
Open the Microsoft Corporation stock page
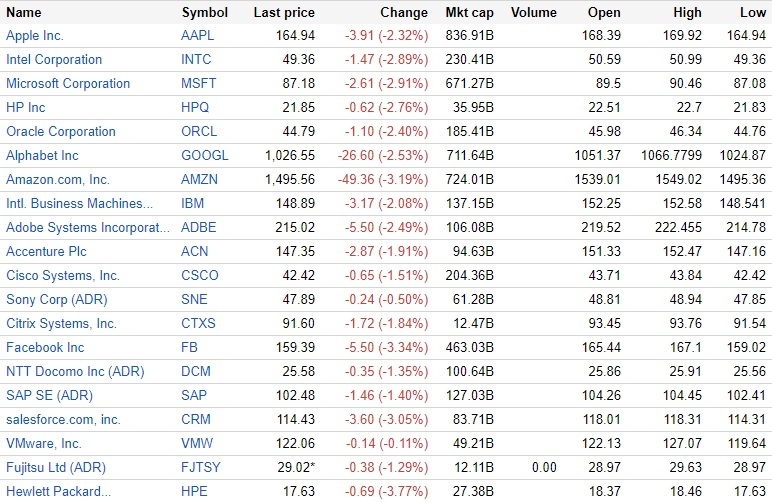coord(68,84)
